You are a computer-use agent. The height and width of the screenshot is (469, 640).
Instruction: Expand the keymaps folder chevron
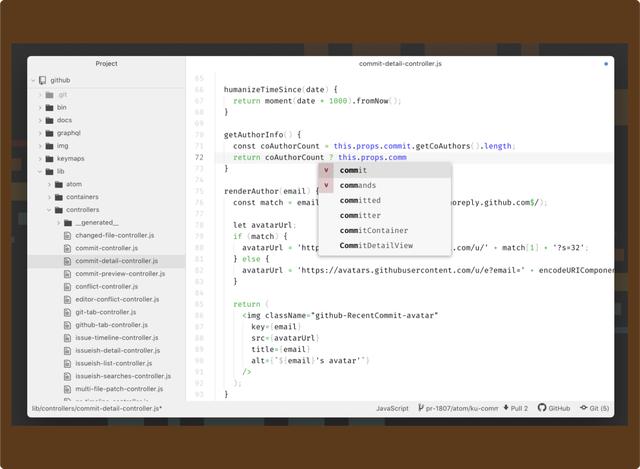point(40,159)
